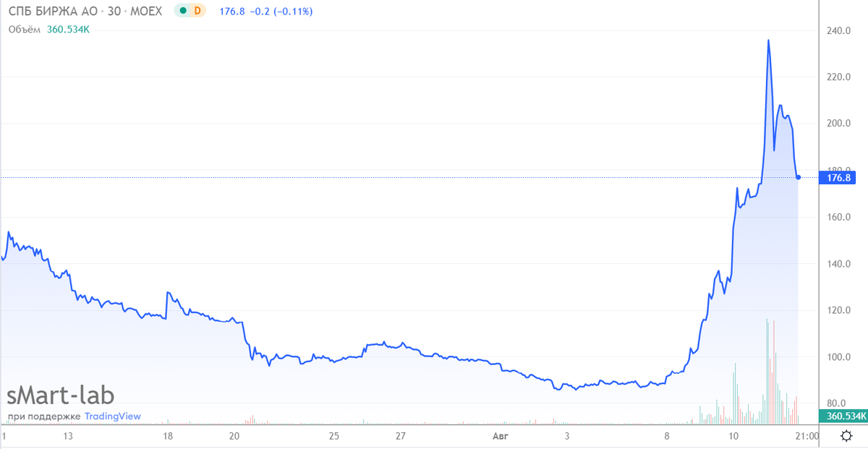Click the 25 date on time axis
The image size is (868, 449).
pos(334,436)
